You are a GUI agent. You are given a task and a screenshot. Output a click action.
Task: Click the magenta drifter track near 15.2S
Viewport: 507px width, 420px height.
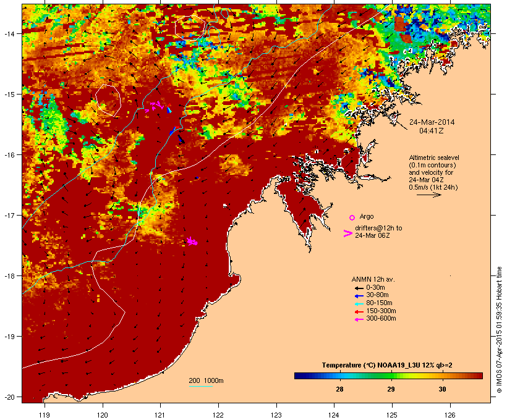pos(155,106)
